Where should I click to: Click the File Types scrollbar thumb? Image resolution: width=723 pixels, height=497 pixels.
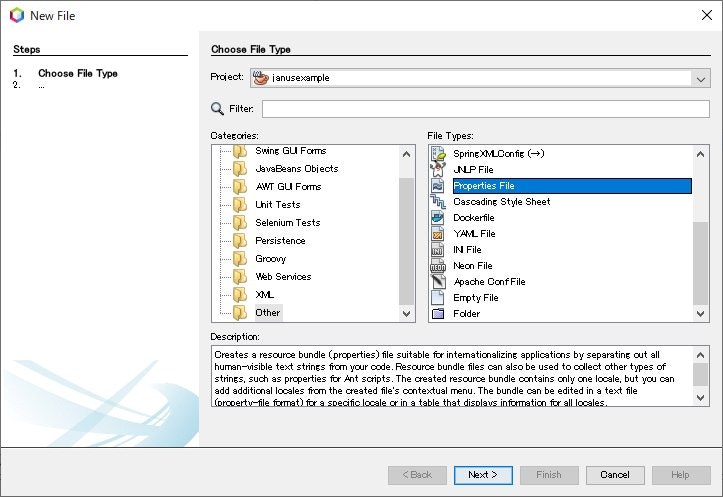tap(700, 263)
